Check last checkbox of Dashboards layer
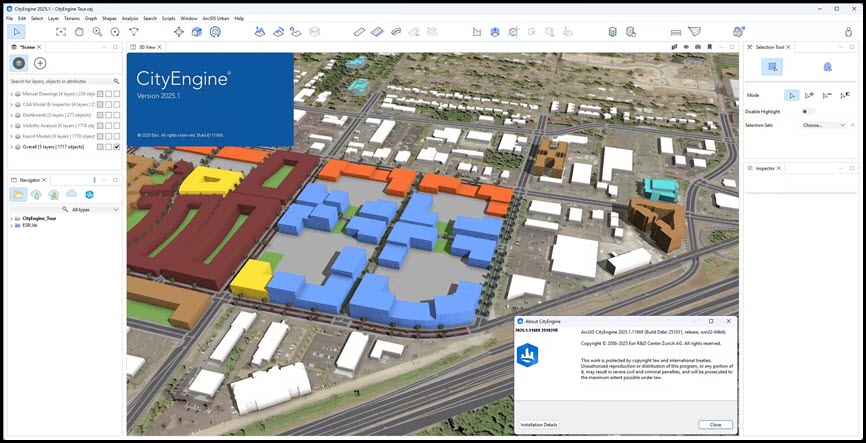The height and width of the screenshot is (443, 866). pyautogui.click(x=117, y=115)
